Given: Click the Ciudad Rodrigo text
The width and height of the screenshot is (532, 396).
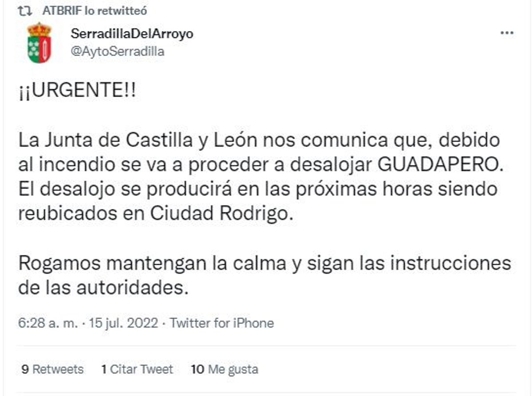Looking at the screenshot, I should click(x=222, y=213).
